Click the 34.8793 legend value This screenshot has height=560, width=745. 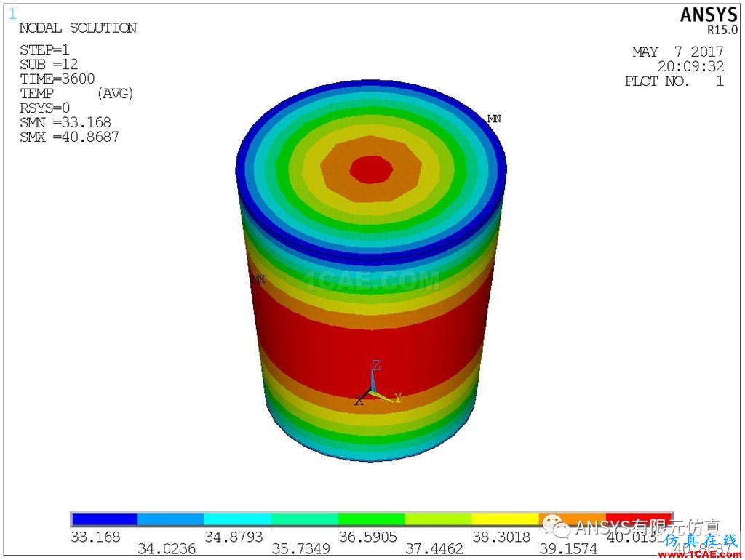[234, 537]
